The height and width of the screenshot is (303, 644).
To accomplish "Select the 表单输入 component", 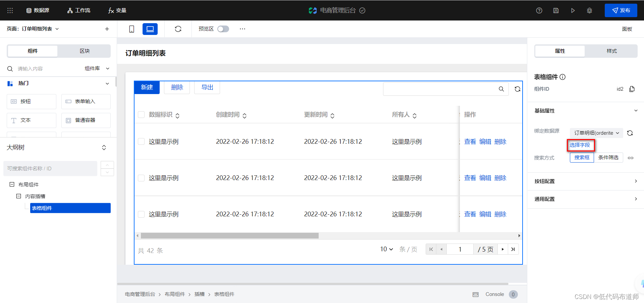I will tap(86, 101).
